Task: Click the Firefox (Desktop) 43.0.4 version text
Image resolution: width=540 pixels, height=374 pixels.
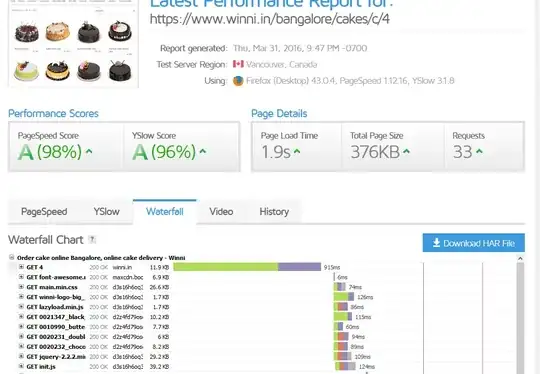Action: [291, 81]
